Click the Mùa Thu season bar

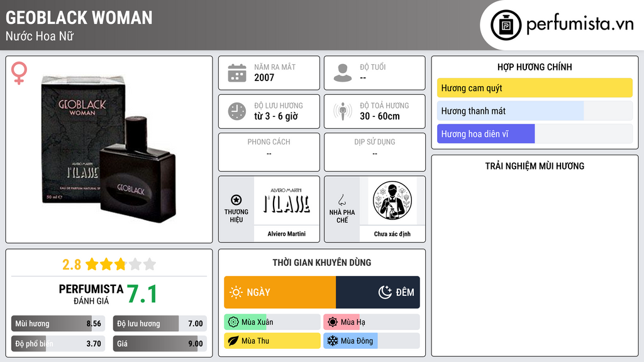(272, 341)
